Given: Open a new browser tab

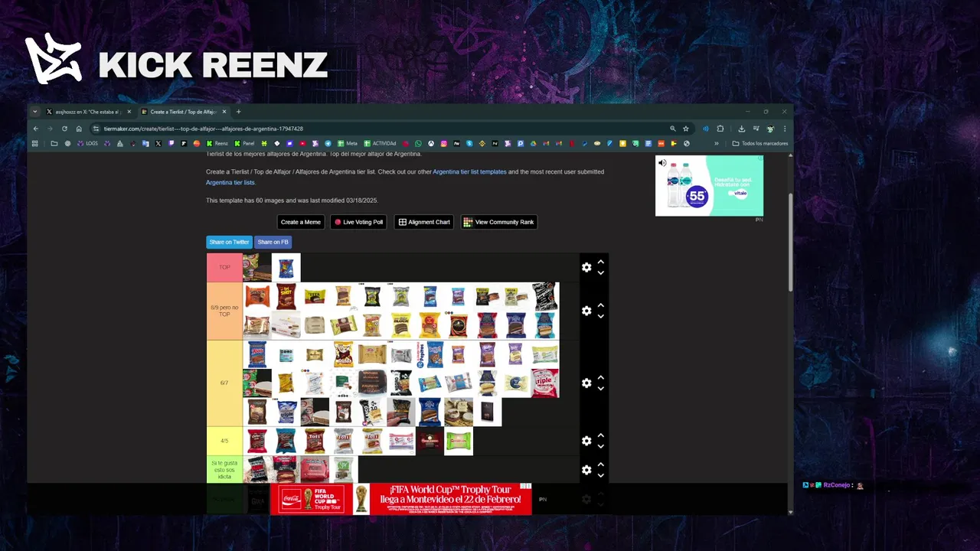Looking at the screenshot, I should (238, 112).
